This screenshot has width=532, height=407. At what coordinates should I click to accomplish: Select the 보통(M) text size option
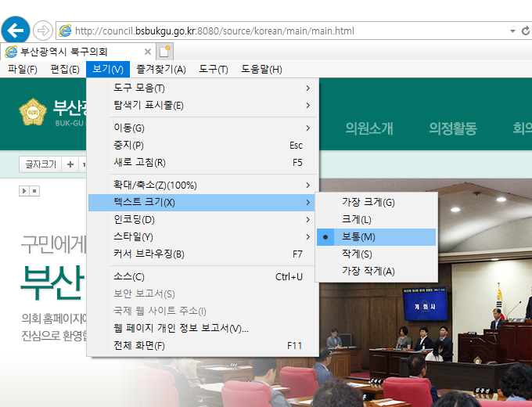click(376, 237)
